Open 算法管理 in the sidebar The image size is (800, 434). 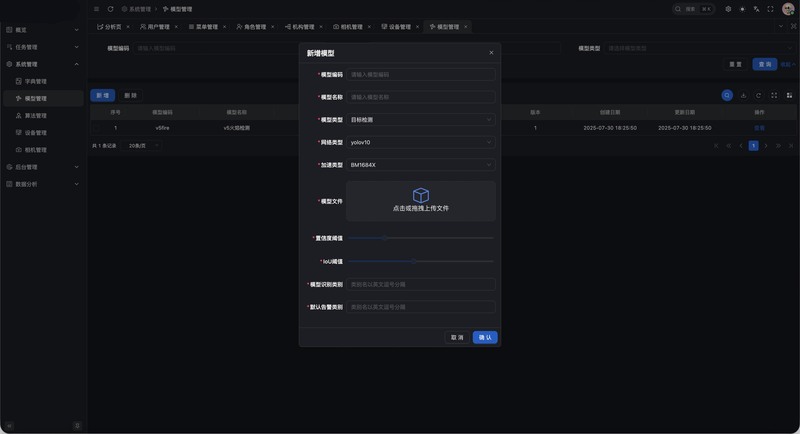42,116
